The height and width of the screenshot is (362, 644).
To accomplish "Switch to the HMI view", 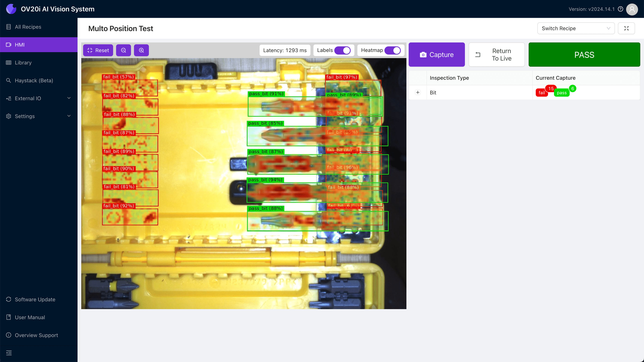I will 19,45.
